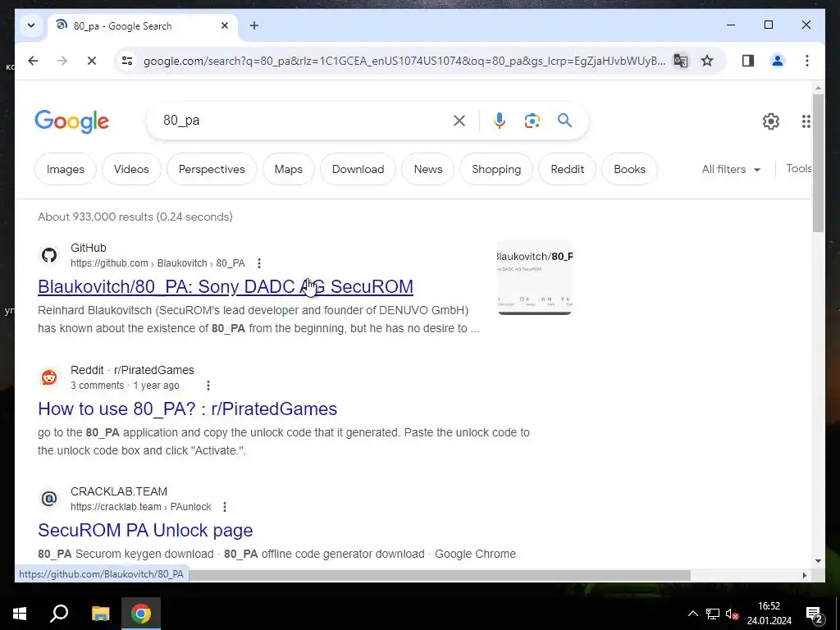This screenshot has width=840, height=630.
Task: Open How to use 80_PA Reddit link
Action: [188, 409]
